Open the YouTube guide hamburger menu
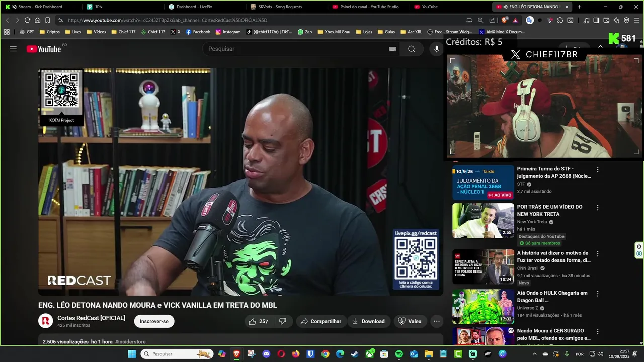This screenshot has width=644, height=362. pyautogui.click(x=13, y=49)
